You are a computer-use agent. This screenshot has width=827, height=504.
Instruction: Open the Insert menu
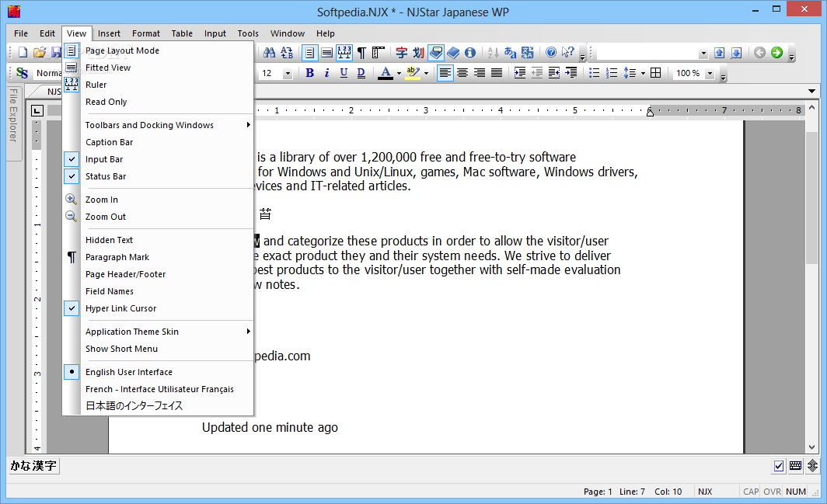[109, 33]
